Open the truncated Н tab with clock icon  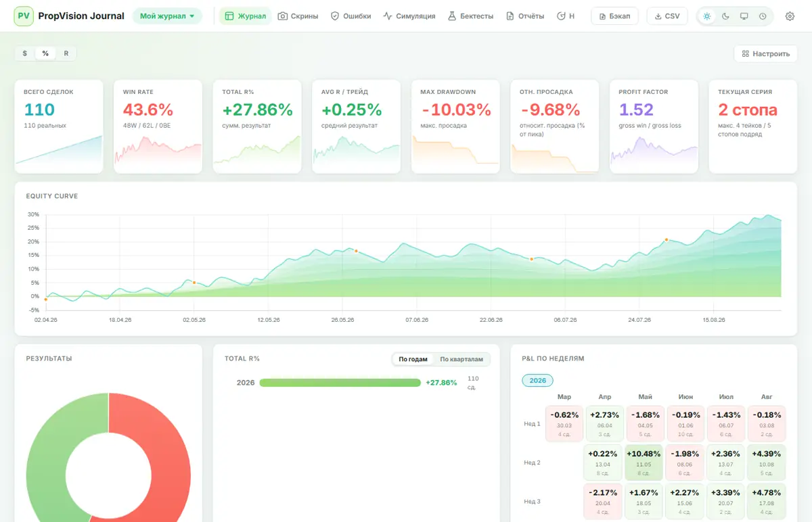[566, 16]
